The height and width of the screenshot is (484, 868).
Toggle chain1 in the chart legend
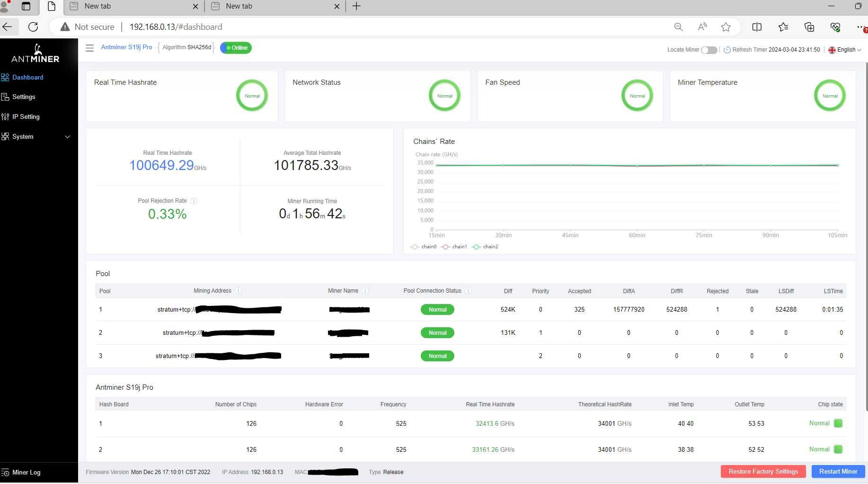coord(454,247)
